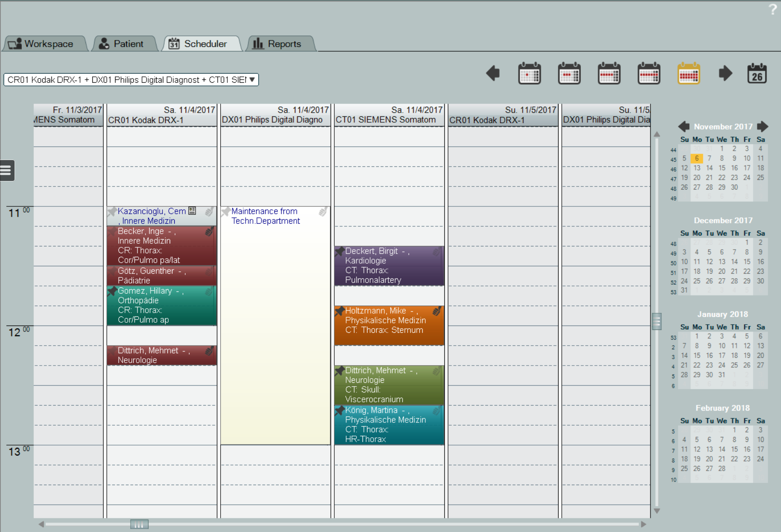The width and height of the screenshot is (781, 532).
Task: Select the three-day calendar view icon
Action: tap(569, 74)
